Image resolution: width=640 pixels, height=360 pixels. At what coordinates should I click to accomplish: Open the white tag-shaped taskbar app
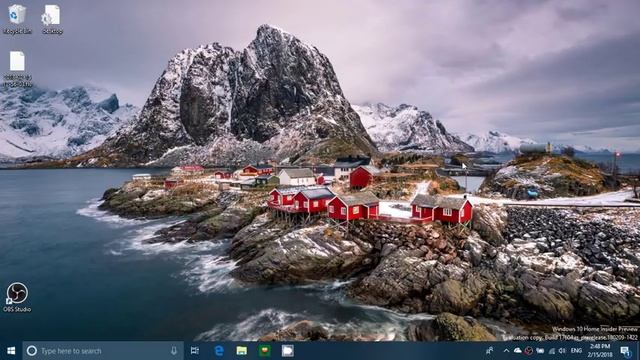[287, 351]
